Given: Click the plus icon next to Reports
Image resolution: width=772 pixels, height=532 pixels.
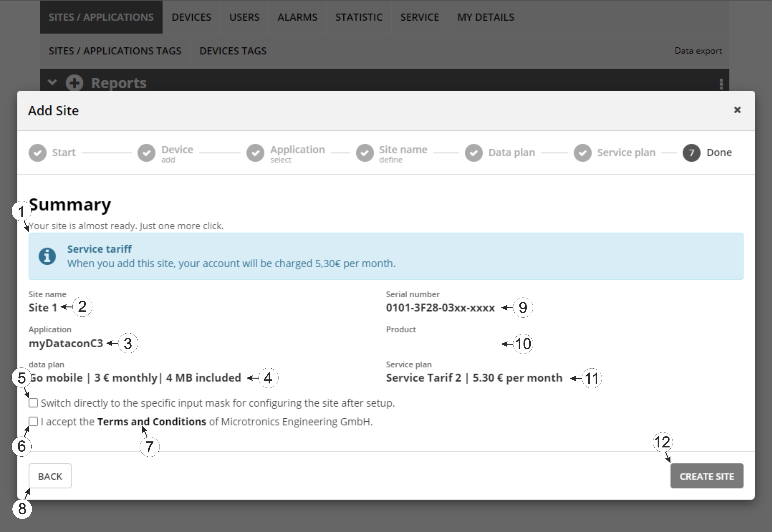Looking at the screenshot, I should tap(74, 83).
